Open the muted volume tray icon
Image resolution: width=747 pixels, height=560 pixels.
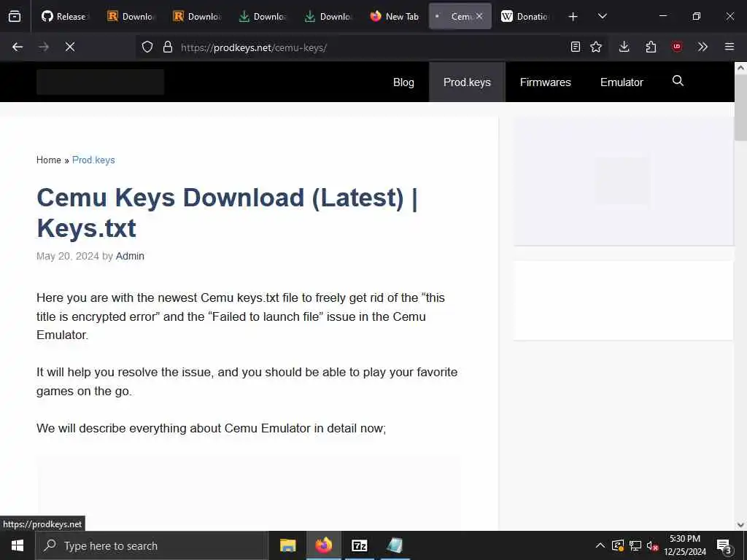click(652, 545)
